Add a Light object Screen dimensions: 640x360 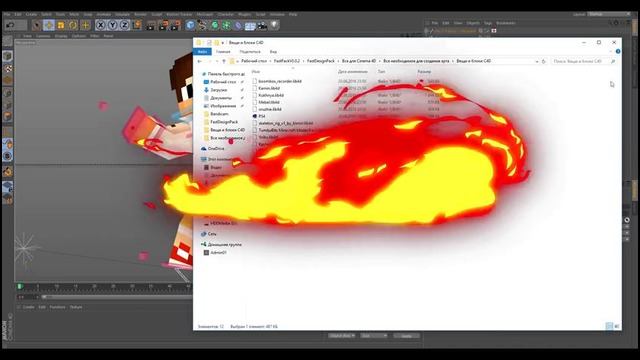pos(274,25)
